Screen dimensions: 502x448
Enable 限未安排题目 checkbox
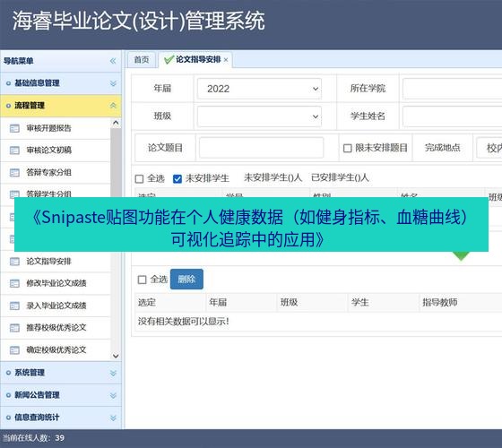tap(348, 148)
